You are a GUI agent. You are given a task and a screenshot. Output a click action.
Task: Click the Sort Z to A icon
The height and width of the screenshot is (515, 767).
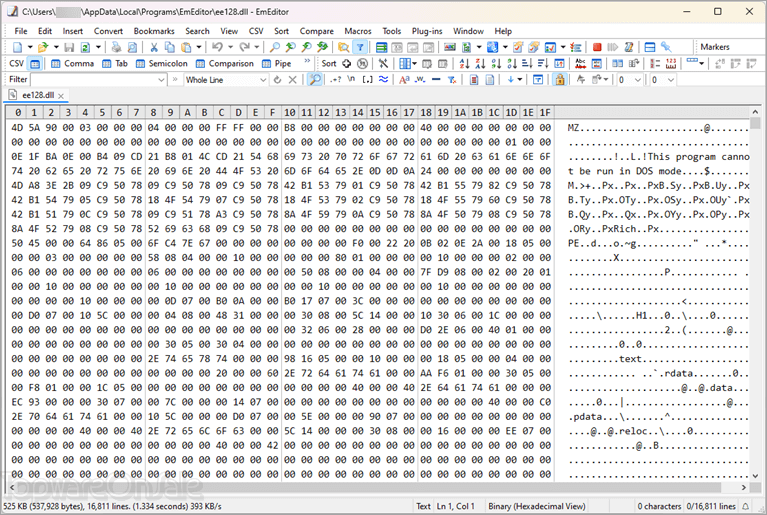tap(480, 64)
